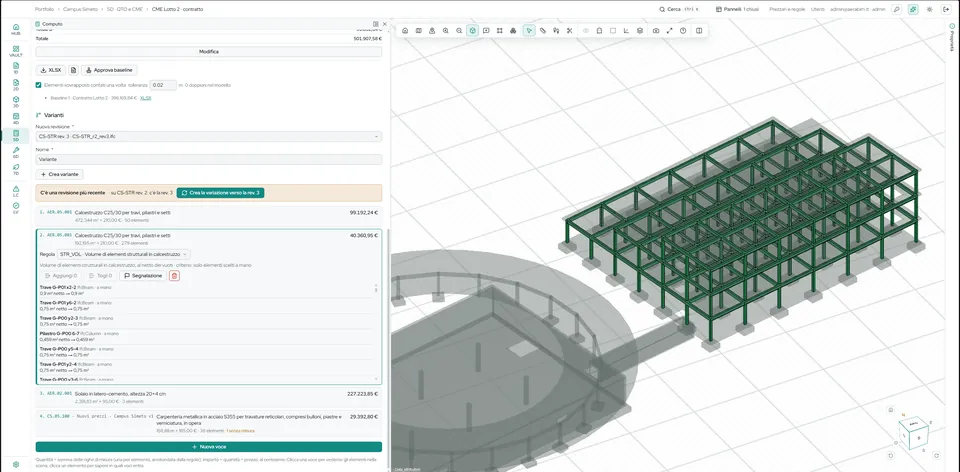Expand item 4 Carpenteria metallica in acciaio
960x472 pixels.
[209, 423]
